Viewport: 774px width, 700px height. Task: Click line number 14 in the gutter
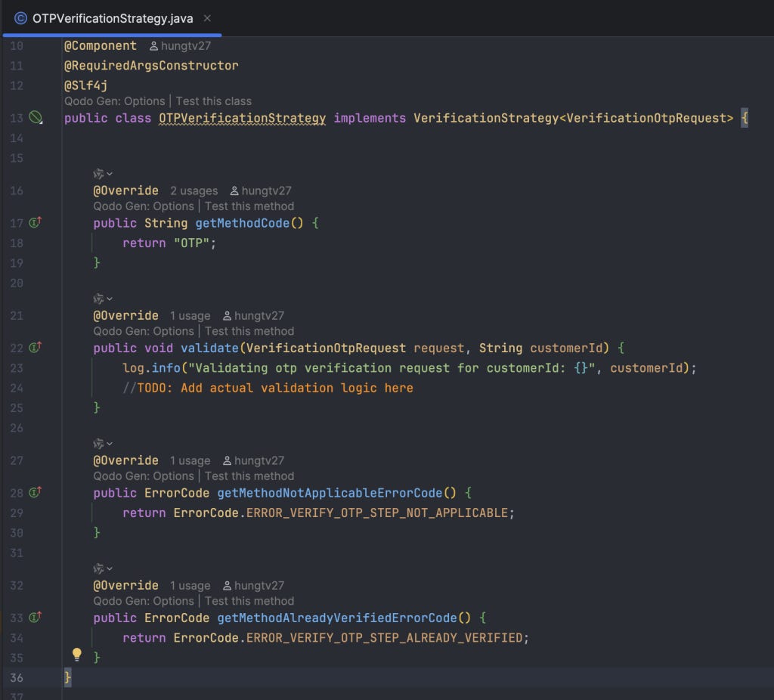(17, 138)
